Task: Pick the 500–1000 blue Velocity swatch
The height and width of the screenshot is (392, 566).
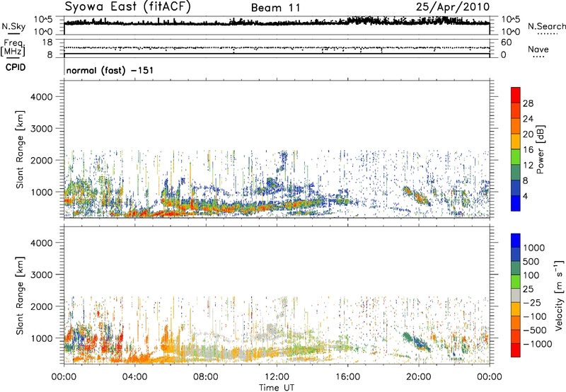Action: (x=516, y=254)
